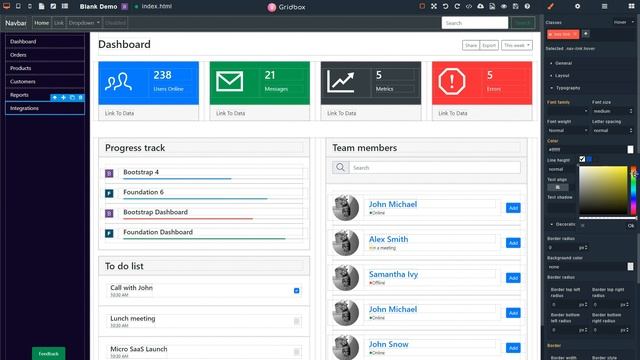
Task: Check the Call with John checkbox
Action: [x=297, y=291]
